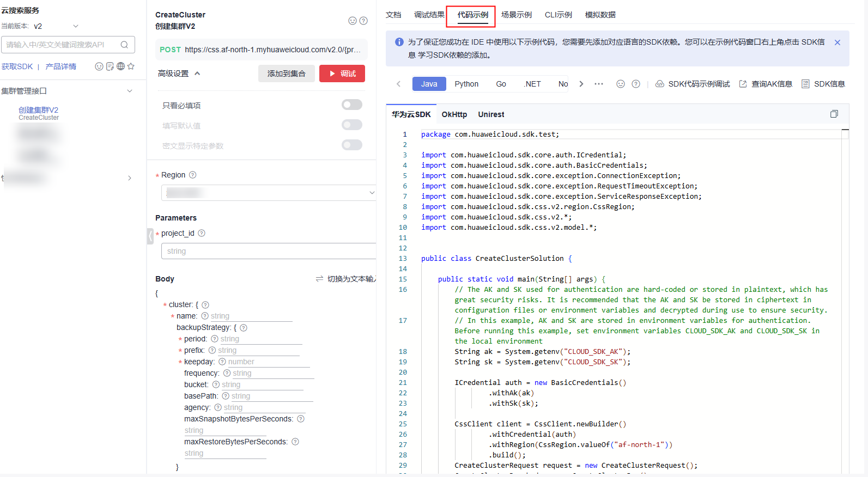The width and height of the screenshot is (868, 477).
Task: Click the more options ellipsis icon
Action: coord(599,84)
